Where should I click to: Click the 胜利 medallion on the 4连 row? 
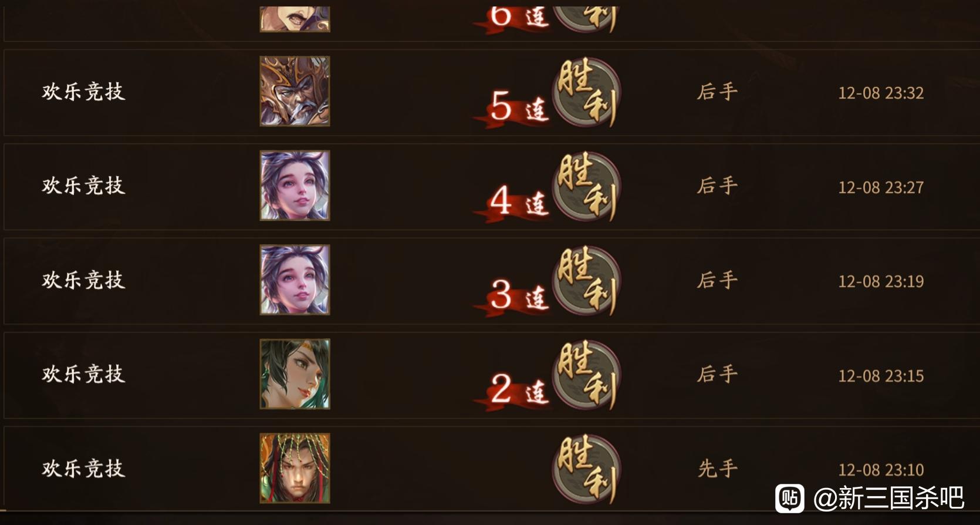(x=586, y=187)
